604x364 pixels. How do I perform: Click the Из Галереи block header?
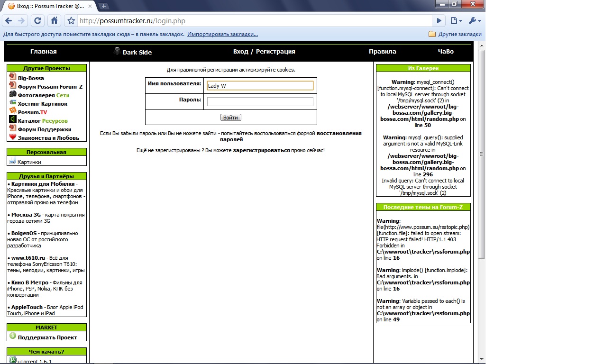423,68
